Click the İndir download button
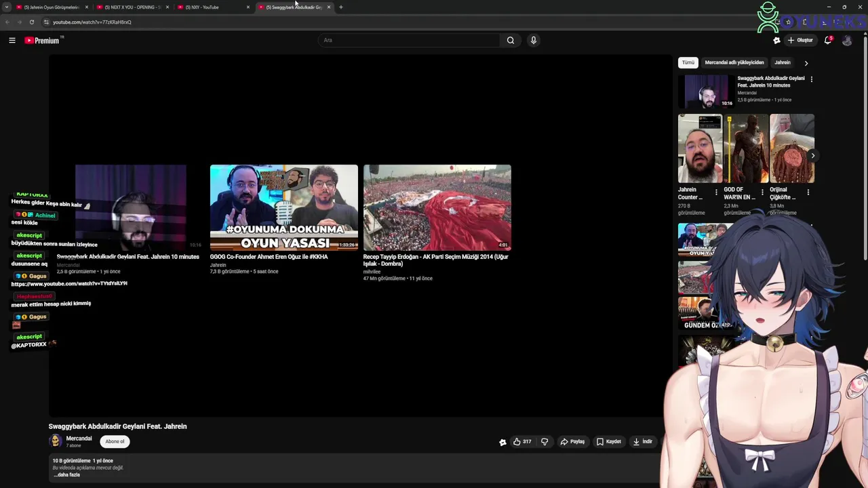Image resolution: width=868 pixels, height=488 pixels. pyautogui.click(x=643, y=442)
